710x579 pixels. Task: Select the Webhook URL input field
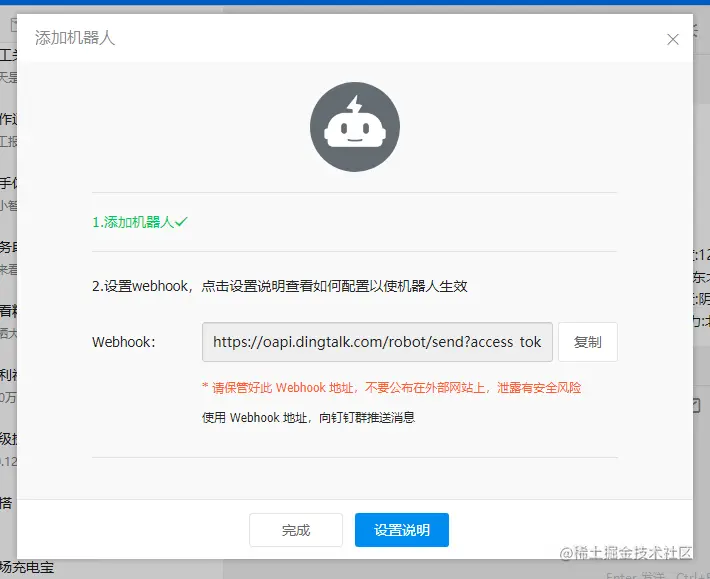pos(377,342)
